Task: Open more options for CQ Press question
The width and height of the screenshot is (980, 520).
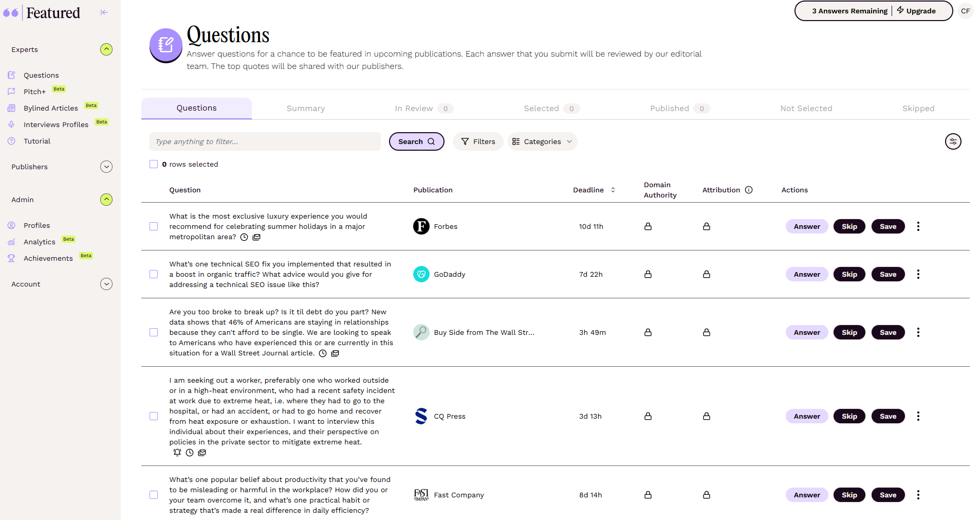Action: 918,416
